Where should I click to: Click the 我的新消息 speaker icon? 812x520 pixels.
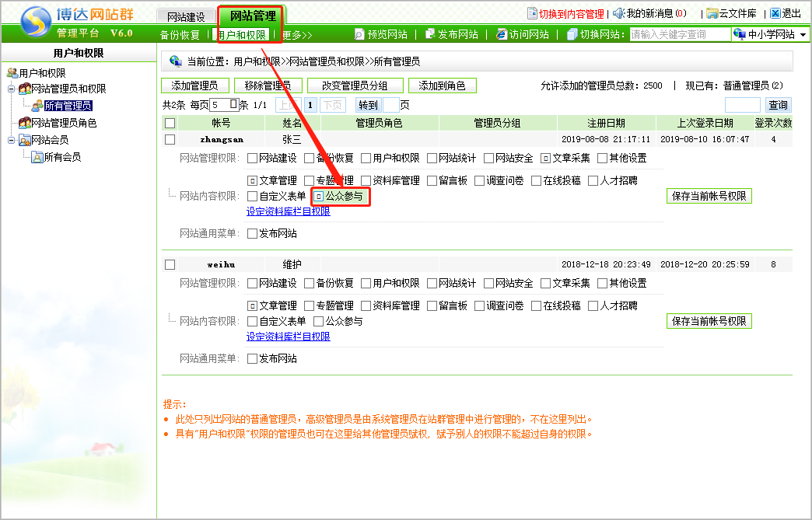click(619, 13)
